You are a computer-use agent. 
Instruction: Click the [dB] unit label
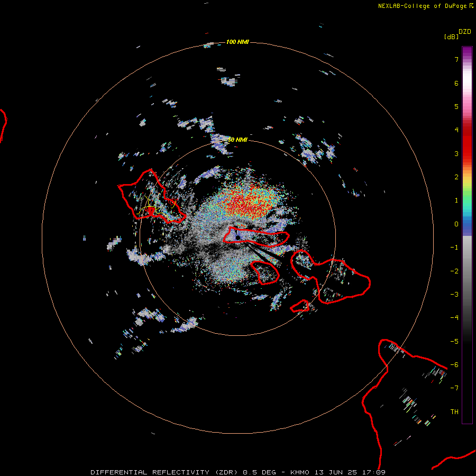click(x=451, y=36)
